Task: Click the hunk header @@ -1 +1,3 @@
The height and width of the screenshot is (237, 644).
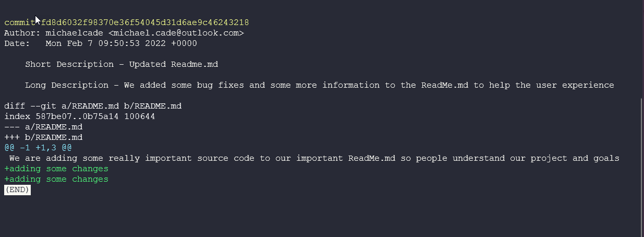Action: [x=38, y=148]
